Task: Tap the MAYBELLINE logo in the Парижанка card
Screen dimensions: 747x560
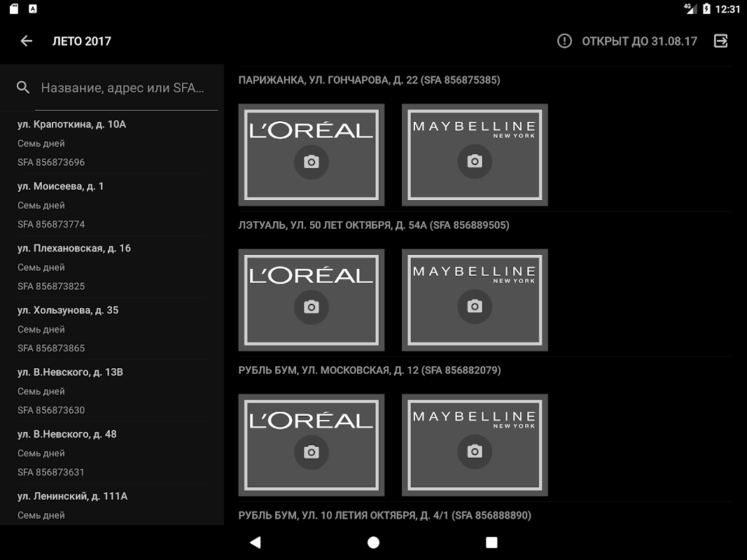Action: pos(474,129)
